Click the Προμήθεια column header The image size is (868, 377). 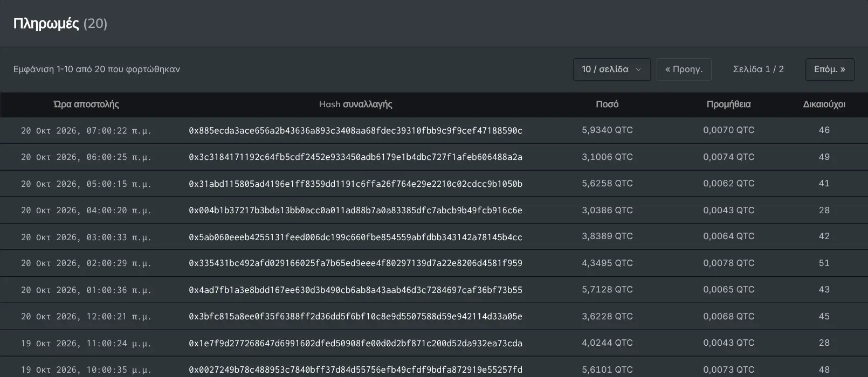pyautogui.click(x=728, y=104)
